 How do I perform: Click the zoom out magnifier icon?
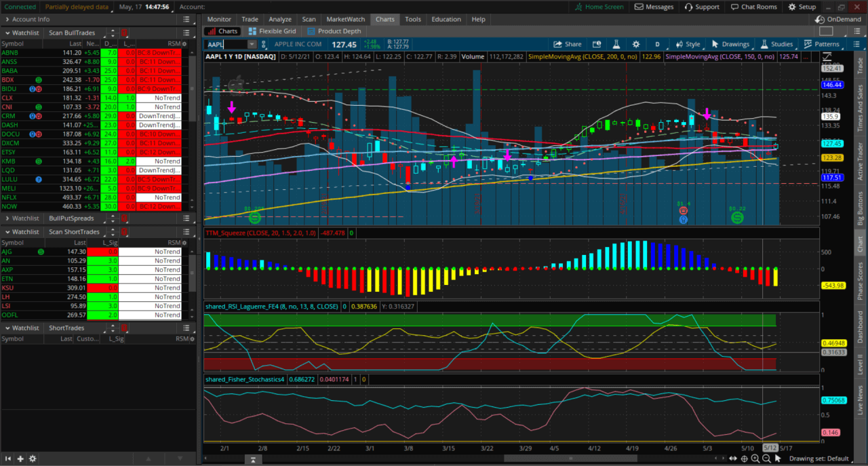[x=766, y=459]
